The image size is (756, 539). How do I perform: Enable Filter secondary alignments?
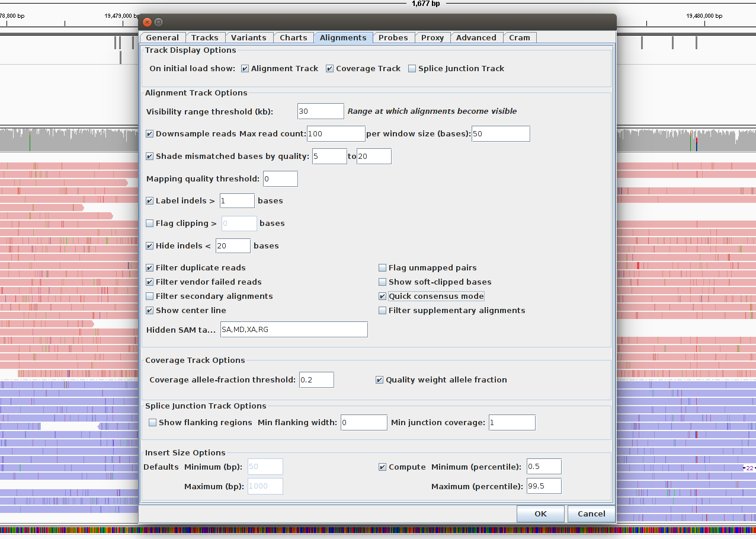[150, 296]
